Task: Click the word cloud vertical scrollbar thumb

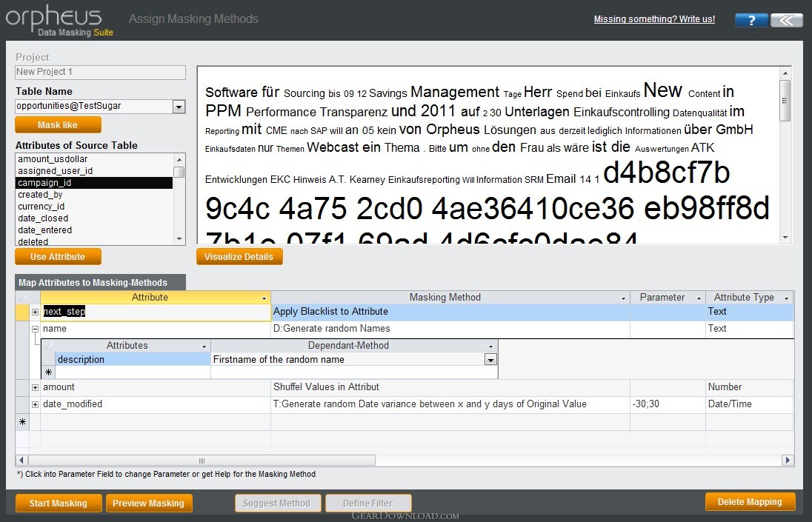Action: pos(785,101)
